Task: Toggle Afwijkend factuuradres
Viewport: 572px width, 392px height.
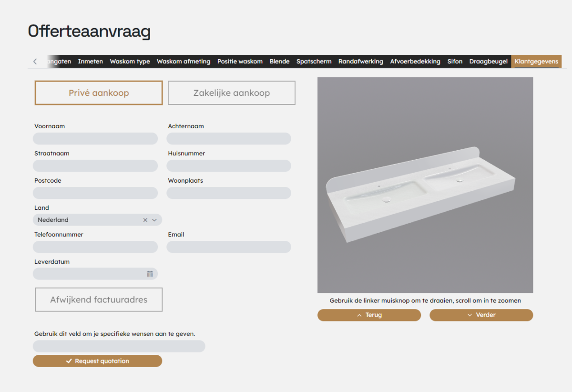Action: click(99, 299)
